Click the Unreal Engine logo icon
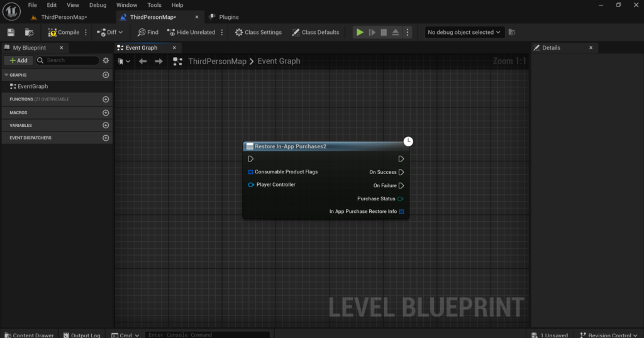644x338 pixels. pos(11,11)
